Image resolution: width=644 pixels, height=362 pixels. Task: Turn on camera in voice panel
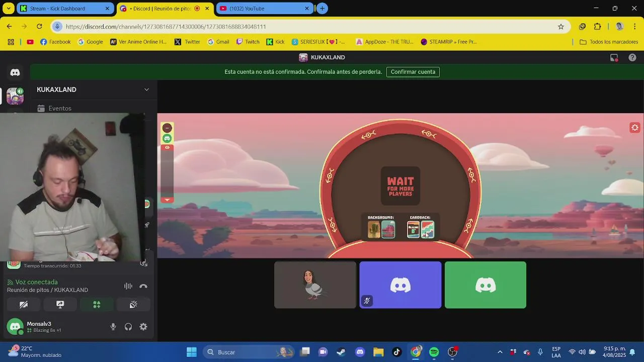click(24, 305)
